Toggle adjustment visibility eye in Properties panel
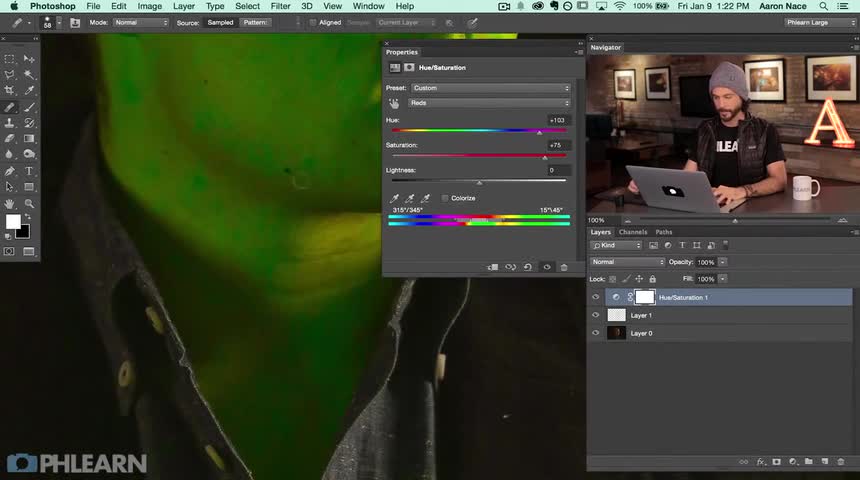Viewport: 860px width, 480px height. click(547, 267)
